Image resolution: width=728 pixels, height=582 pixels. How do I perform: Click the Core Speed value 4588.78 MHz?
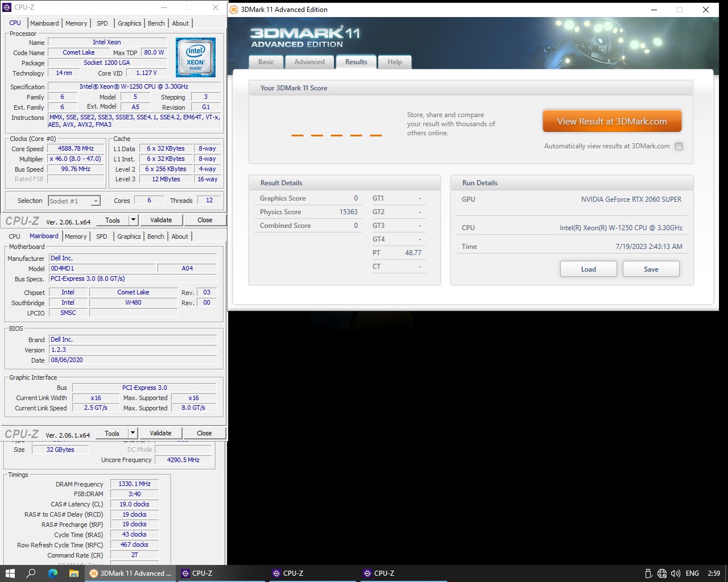point(76,148)
